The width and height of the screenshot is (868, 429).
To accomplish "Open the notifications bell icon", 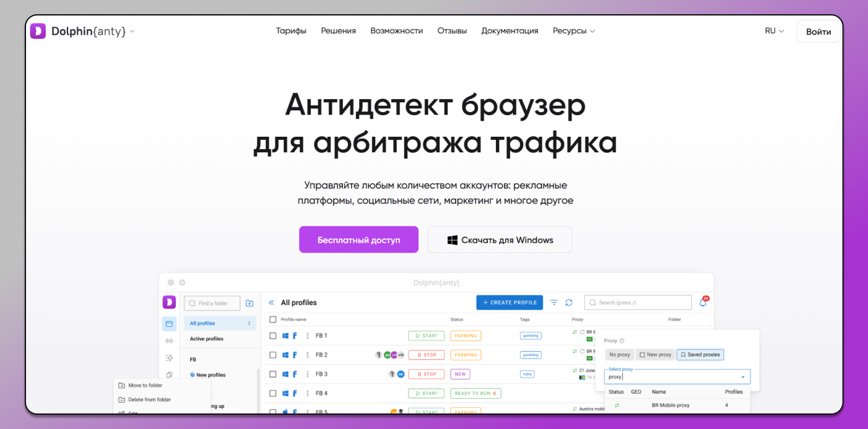I will [703, 302].
